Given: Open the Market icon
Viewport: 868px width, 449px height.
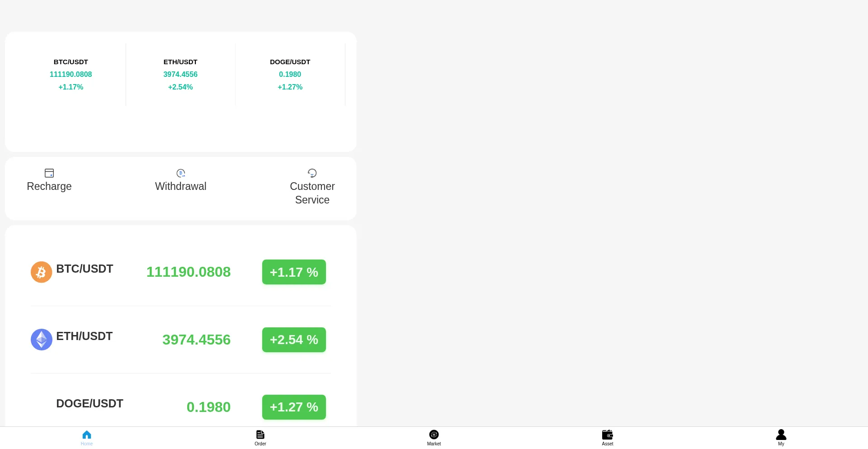Looking at the screenshot, I should point(434,435).
